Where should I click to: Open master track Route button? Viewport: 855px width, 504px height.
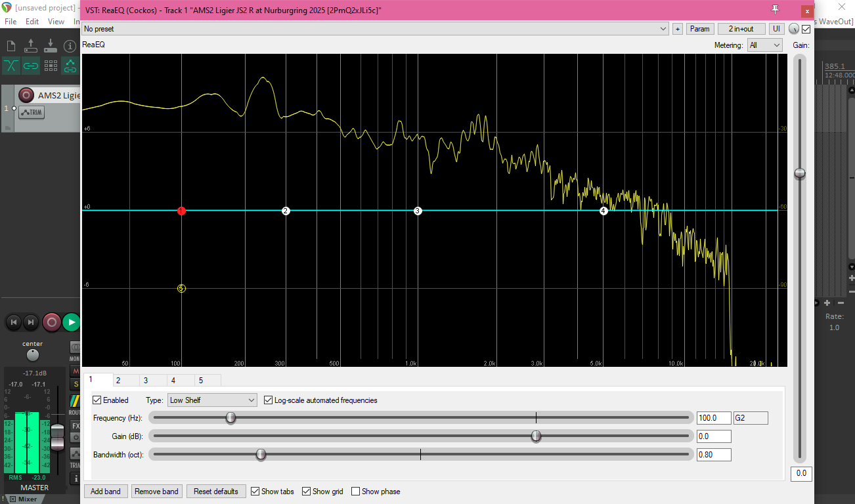75,400
